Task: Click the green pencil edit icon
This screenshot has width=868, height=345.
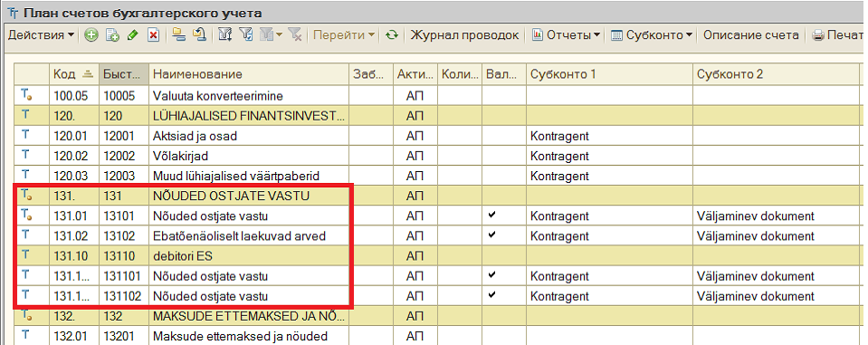Action: coord(132,35)
